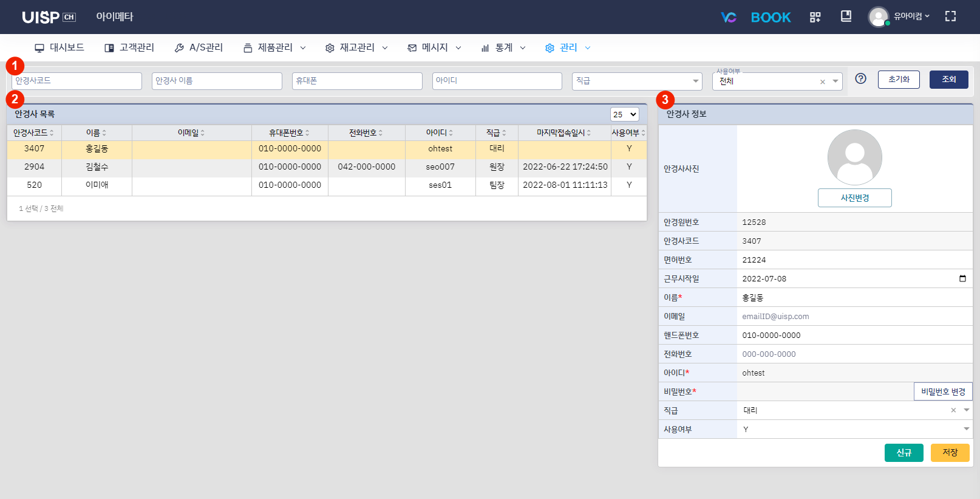Viewport: 980px width, 499px height.
Task: Click the 사진변경 button
Action: [854, 198]
